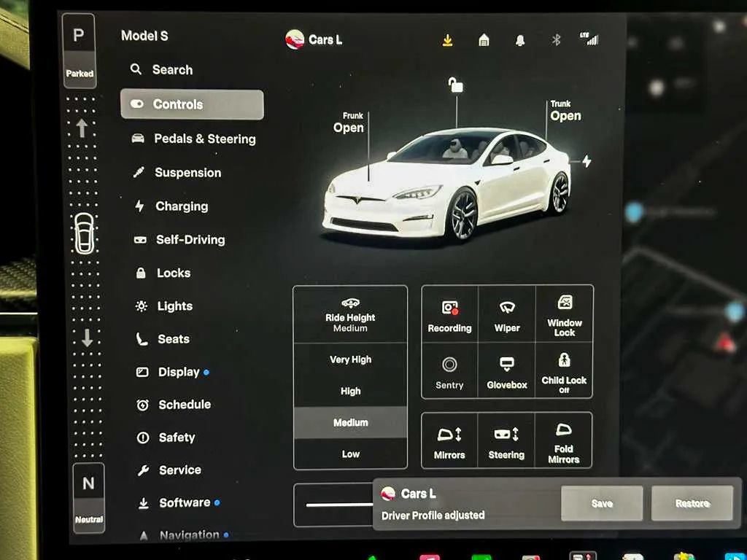Open the Navigation menu item
747x560 pixels.
point(183,535)
